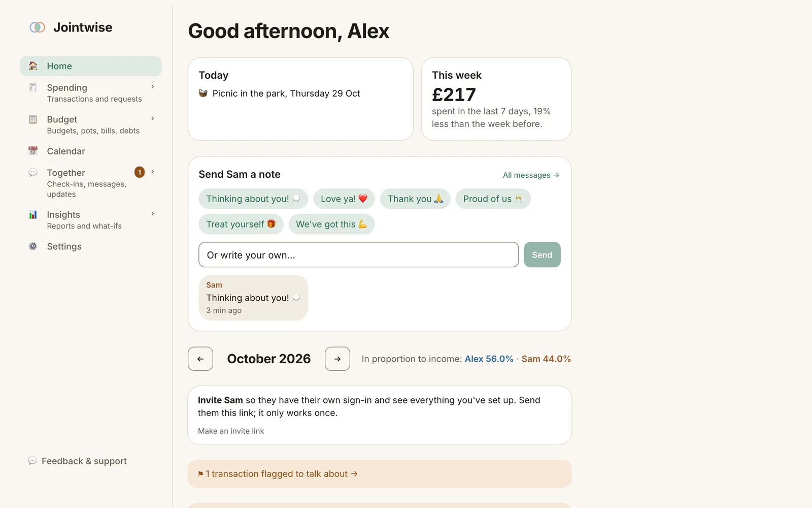
Task: Click "Make an invite link"
Action: coord(231,431)
